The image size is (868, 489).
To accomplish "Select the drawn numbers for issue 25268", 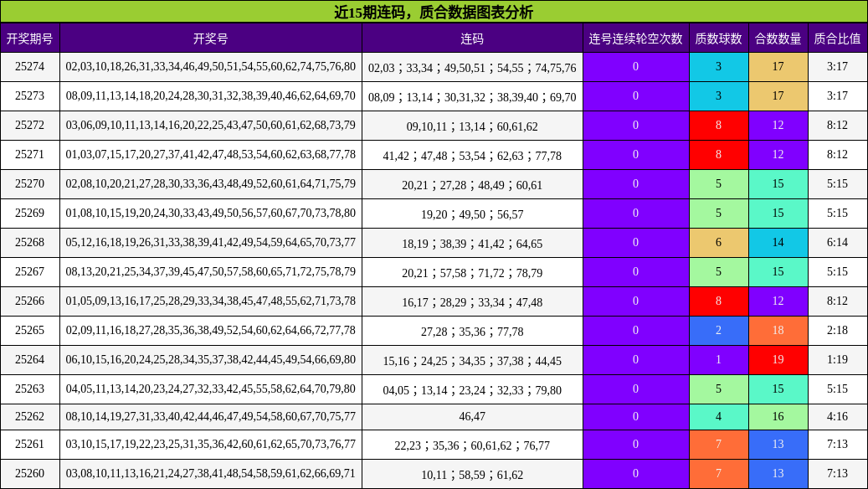I will click(210, 243).
